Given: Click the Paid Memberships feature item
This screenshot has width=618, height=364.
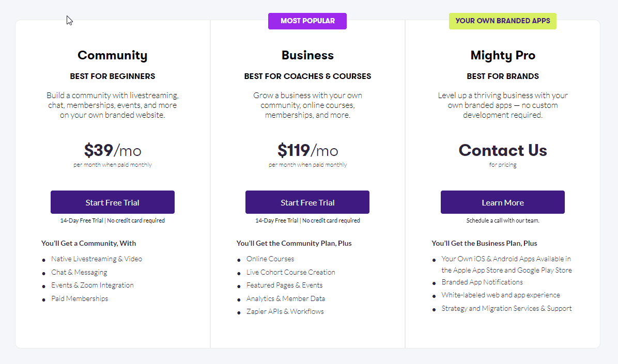Looking at the screenshot, I should (x=80, y=298).
